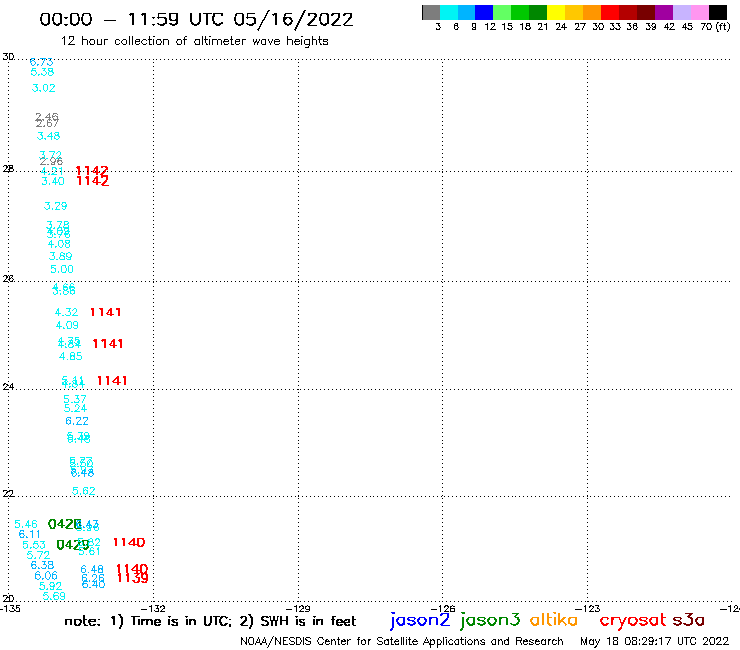Select the wave height value 5.38
Screen dimensions: 740x650
click(x=42, y=72)
